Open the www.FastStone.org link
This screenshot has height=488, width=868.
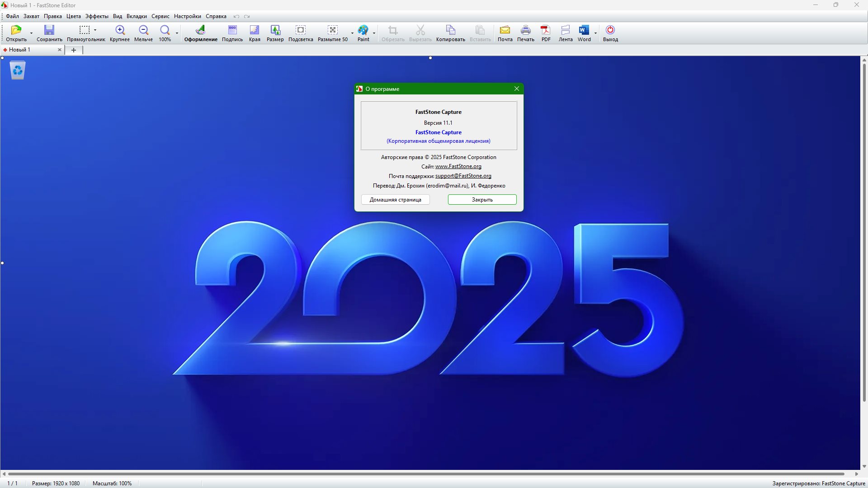[458, 166]
